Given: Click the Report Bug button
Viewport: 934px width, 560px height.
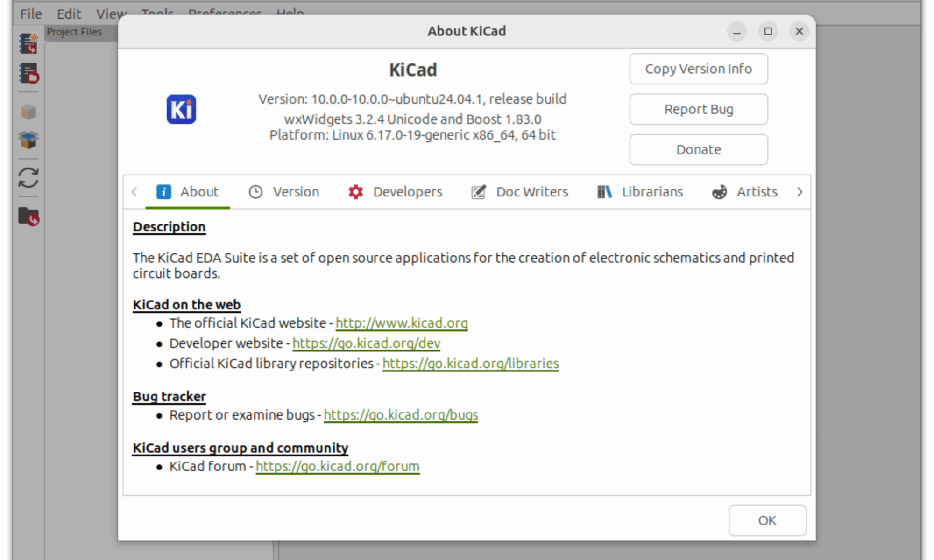Looking at the screenshot, I should [x=698, y=109].
